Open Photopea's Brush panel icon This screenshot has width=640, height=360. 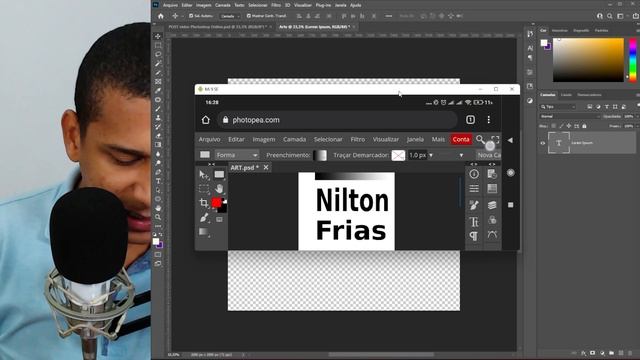point(474,204)
